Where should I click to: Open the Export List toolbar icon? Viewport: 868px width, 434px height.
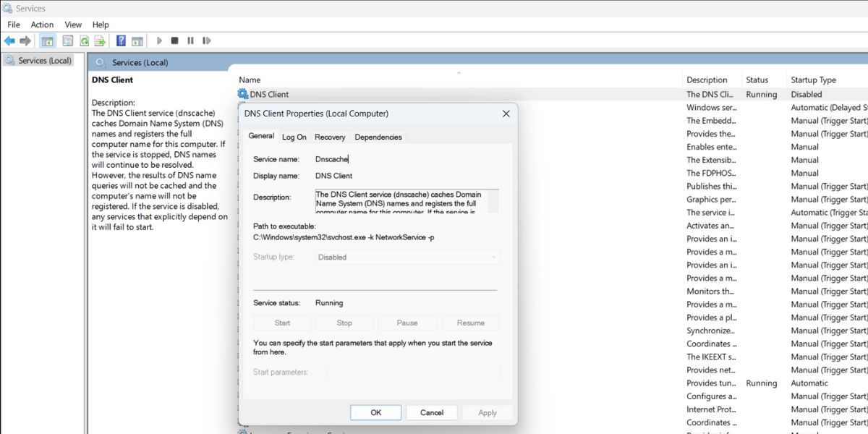101,41
